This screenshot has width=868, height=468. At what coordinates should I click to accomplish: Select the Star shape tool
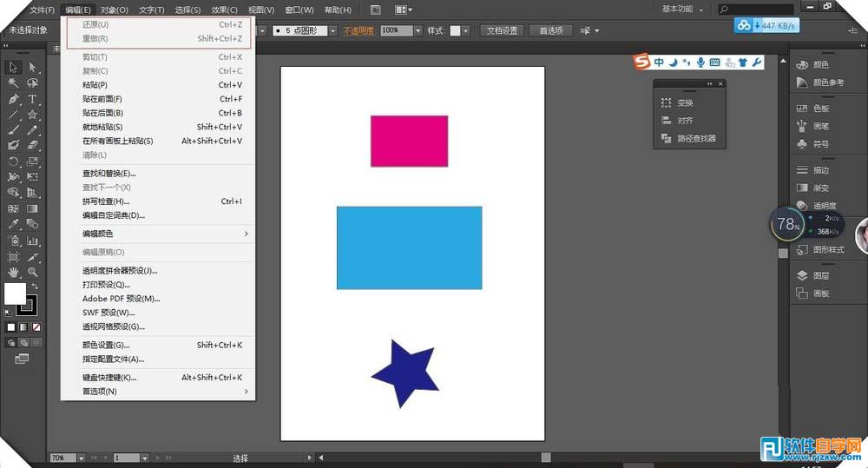(x=33, y=115)
